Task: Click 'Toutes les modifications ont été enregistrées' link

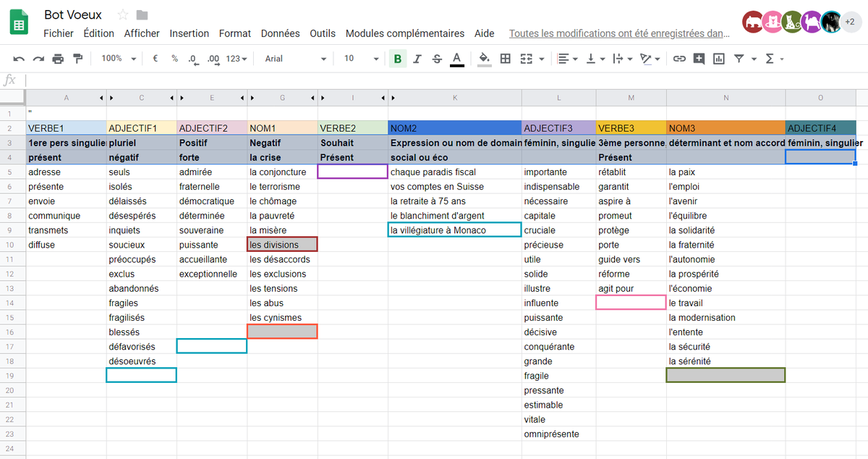Action: pyautogui.click(x=620, y=33)
